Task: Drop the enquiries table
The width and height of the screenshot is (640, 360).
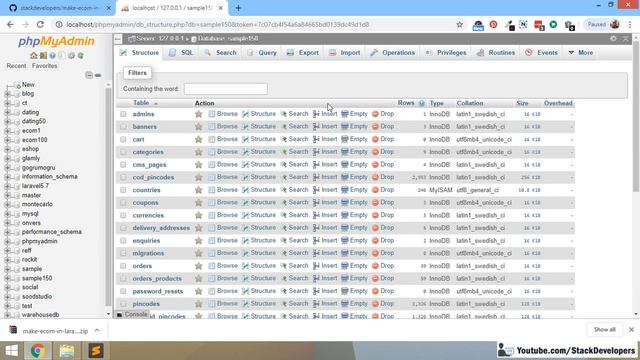Action: click(383, 240)
